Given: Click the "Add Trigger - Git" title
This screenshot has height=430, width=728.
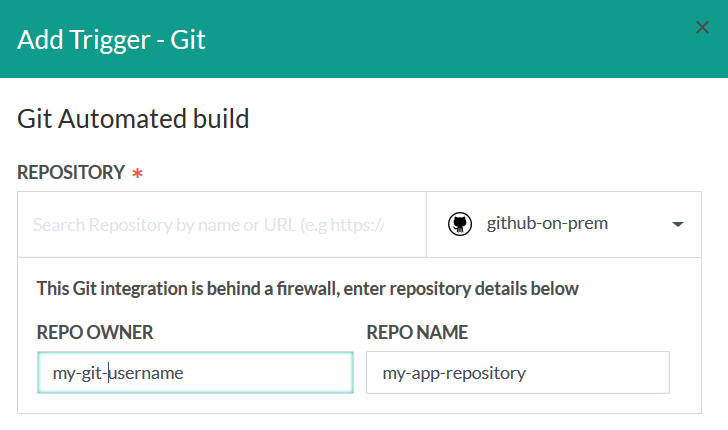Looking at the screenshot, I should click(111, 41).
